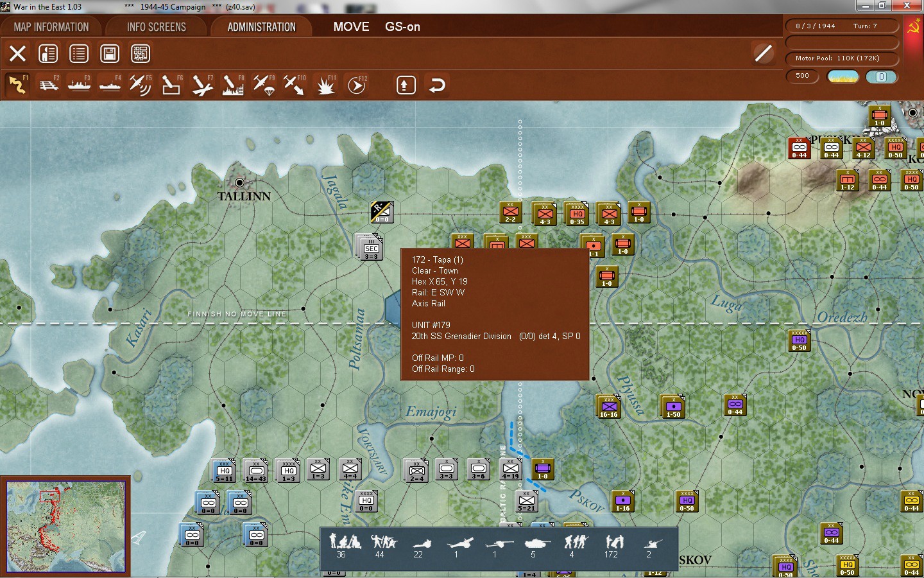924x578 pixels.
Task: Click the diagonal slash round button
Action: coord(764,53)
